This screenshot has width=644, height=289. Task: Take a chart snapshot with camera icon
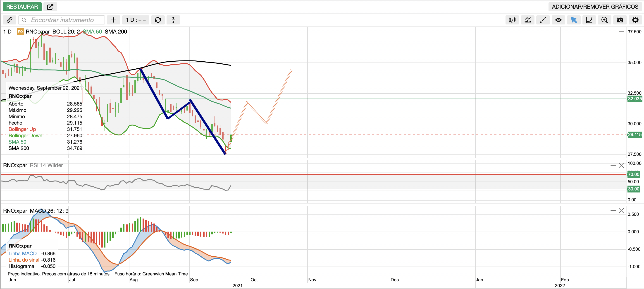[620, 20]
